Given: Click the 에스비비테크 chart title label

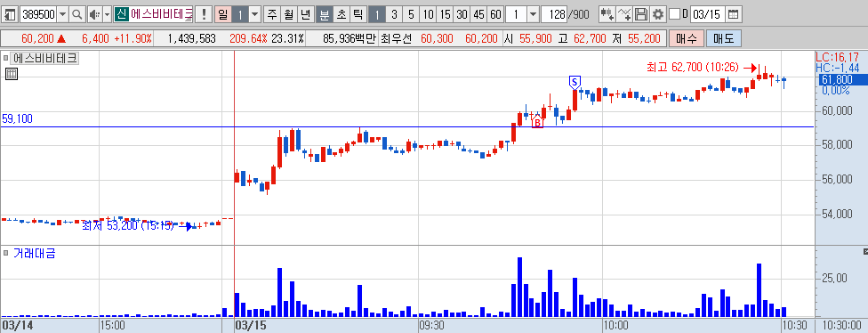Looking at the screenshot, I should pos(45,58).
